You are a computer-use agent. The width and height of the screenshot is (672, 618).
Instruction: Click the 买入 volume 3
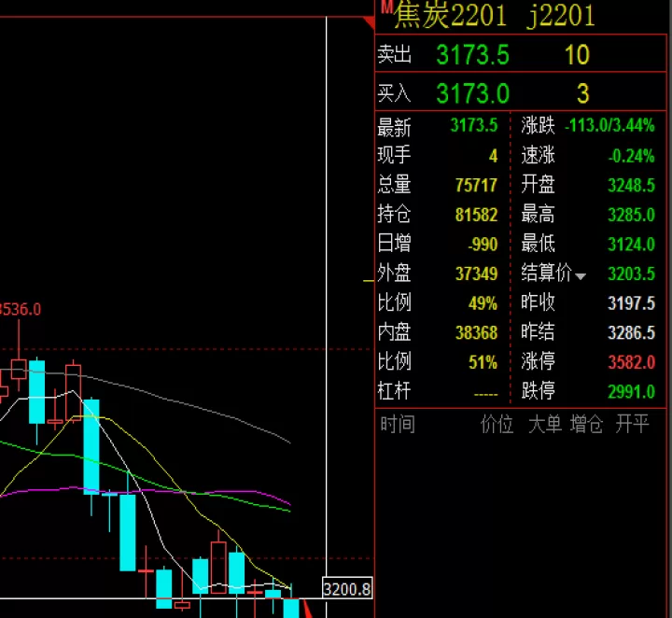click(582, 93)
